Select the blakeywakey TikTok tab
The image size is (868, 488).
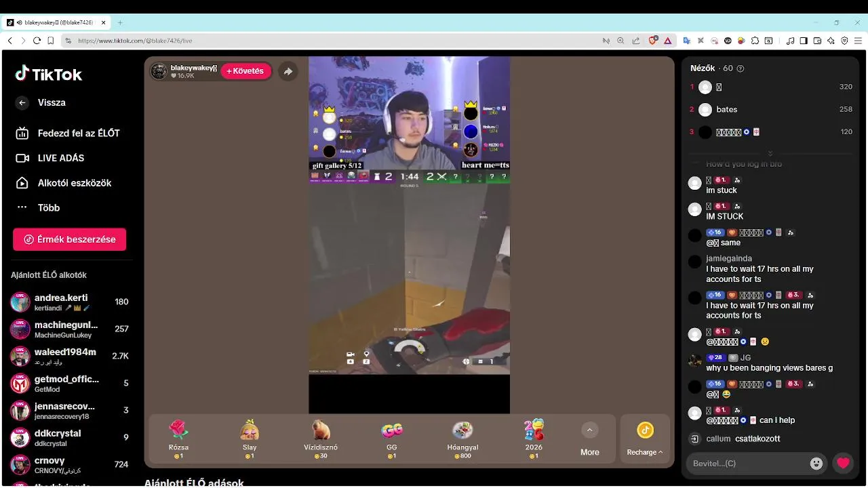(57, 22)
